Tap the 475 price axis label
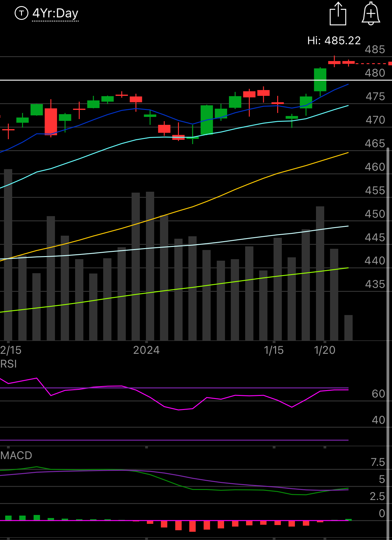The width and height of the screenshot is (392, 540). click(375, 96)
